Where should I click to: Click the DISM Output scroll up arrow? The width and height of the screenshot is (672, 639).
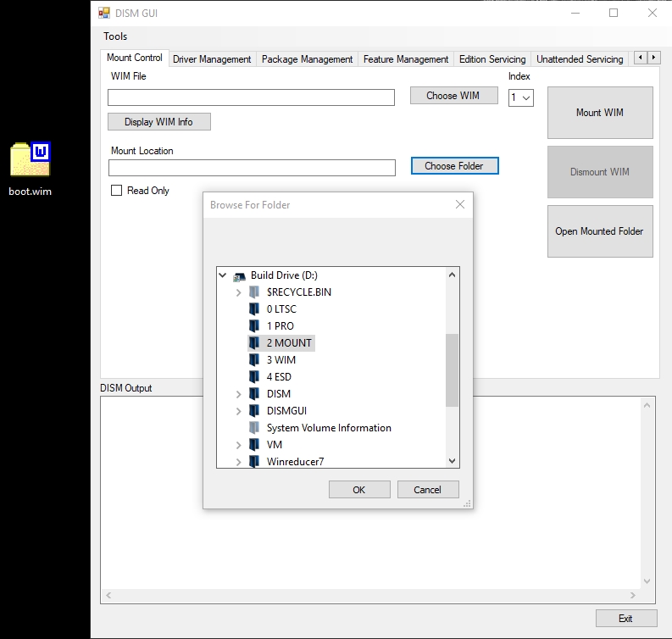point(647,405)
